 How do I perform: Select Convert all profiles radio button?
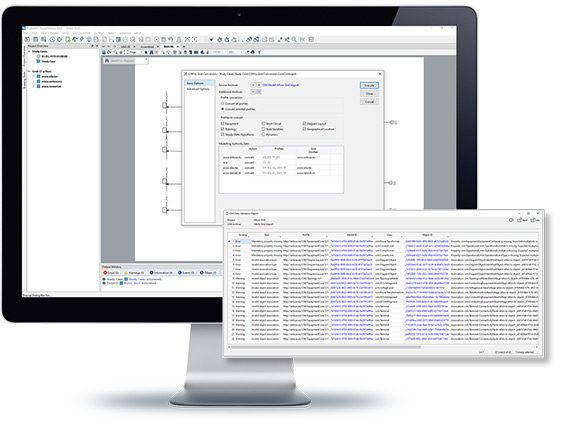point(223,103)
